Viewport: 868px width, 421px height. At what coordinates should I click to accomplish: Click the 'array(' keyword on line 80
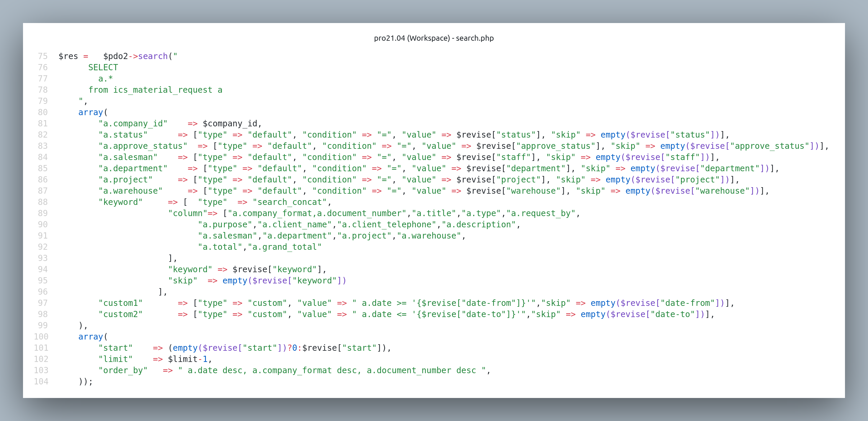[x=93, y=112]
